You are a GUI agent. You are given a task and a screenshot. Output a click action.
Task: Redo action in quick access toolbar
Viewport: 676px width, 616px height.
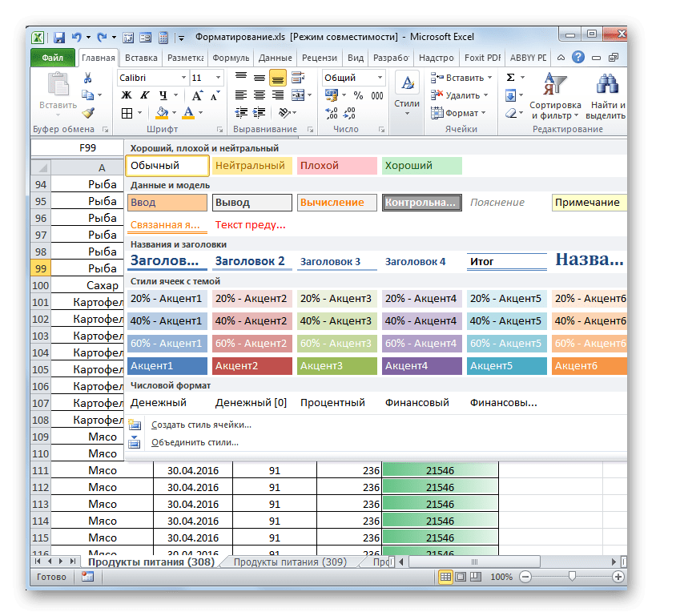coord(102,38)
